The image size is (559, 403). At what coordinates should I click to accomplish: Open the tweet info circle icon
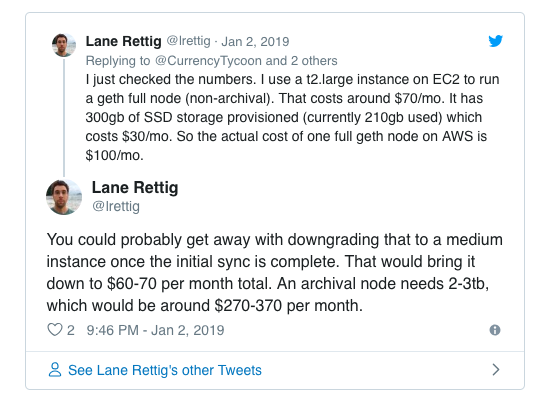pyautogui.click(x=495, y=330)
